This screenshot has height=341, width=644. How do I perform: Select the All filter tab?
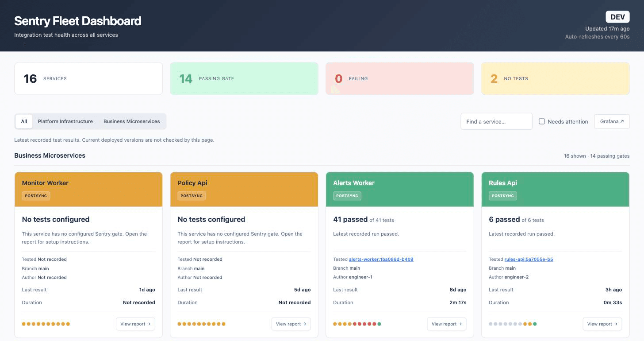(x=24, y=121)
